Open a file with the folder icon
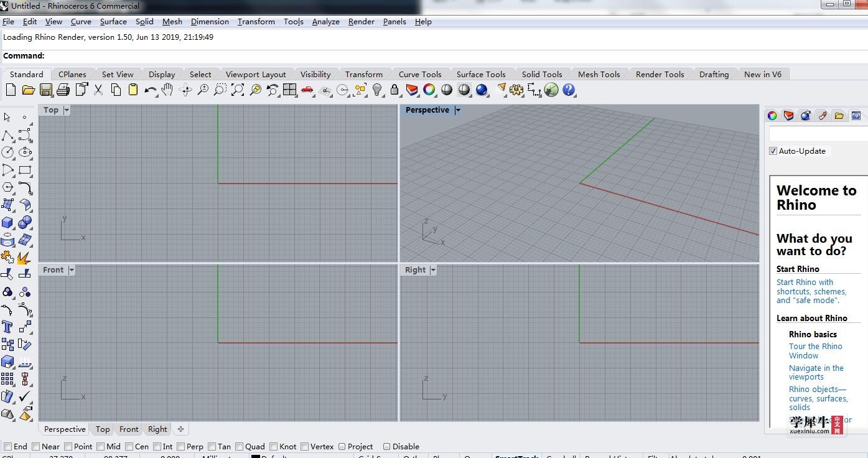The height and width of the screenshot is (458, 868). (x=28, y=90)
